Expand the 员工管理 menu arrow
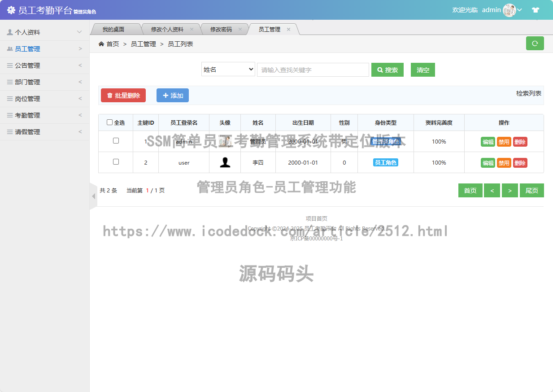553x392 pixels. coord(80,49)
